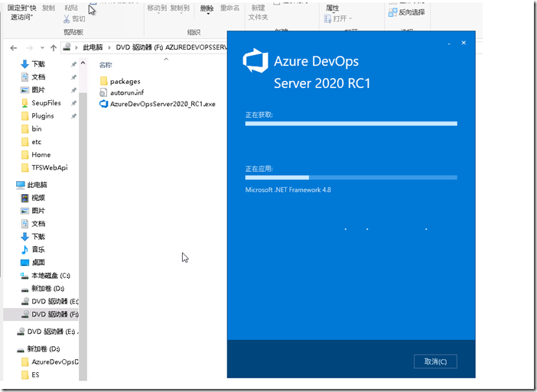Click 剪切 (cut) in the ribbon
Viewport: 537px width, 392px height.
pyautogui.click(x=74, y=19)
